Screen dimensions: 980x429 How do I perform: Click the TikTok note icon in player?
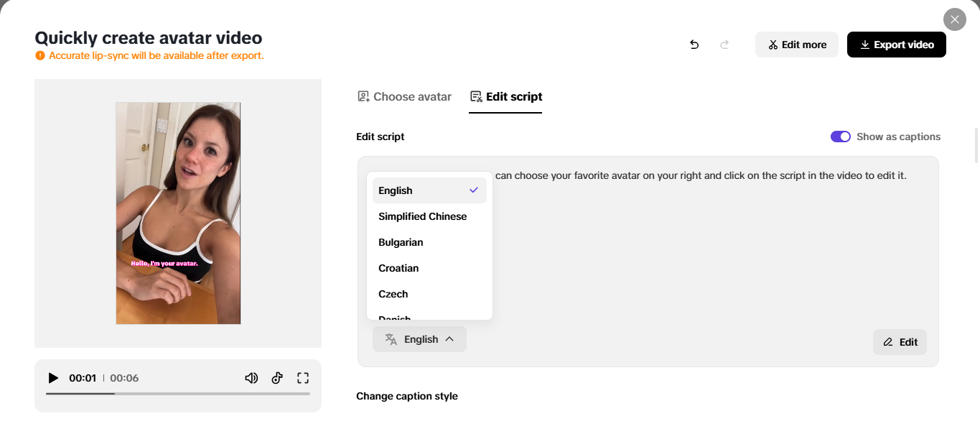pyautogui.click(x=277, y=377)
